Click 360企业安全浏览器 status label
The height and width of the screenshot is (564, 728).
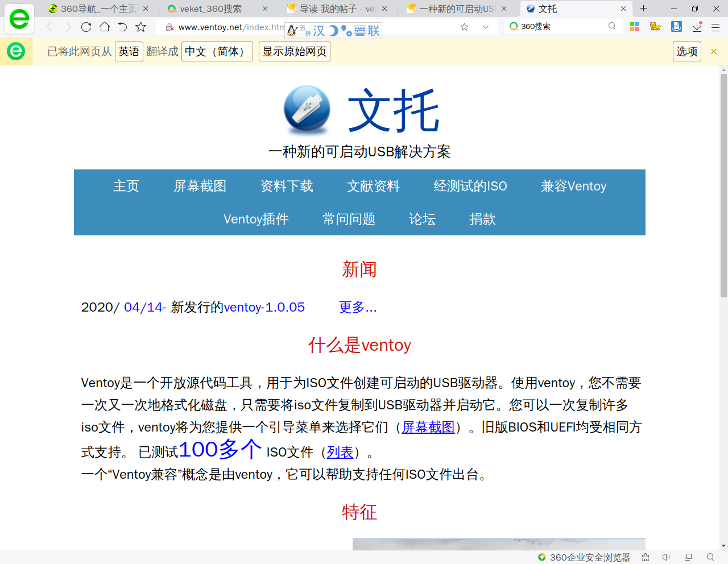(590, 557)
